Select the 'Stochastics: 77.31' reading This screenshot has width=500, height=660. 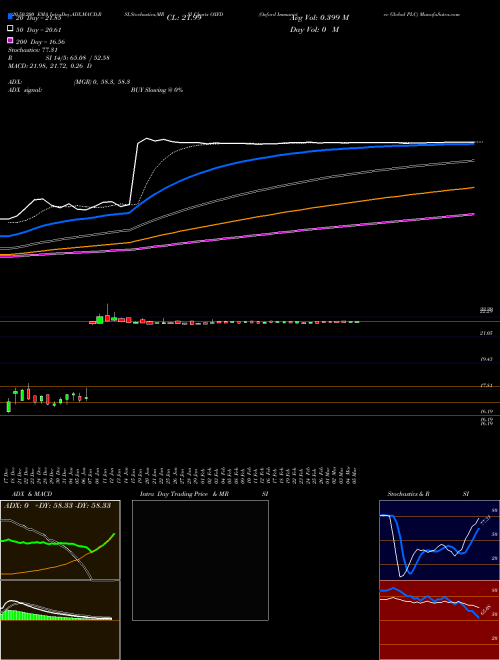[x=33, y=50]
